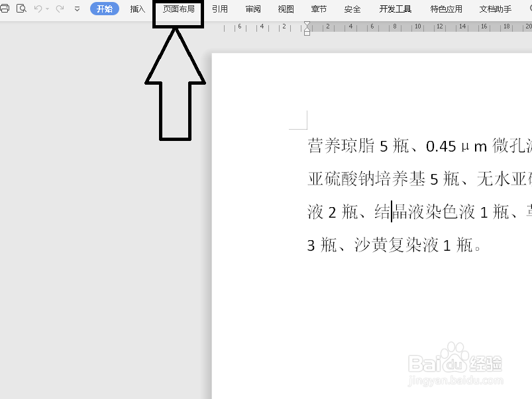Screen dimensions: 532x399
Task: Switch to the 页面布局 ribbon tab
Action: tap(178, 9)
